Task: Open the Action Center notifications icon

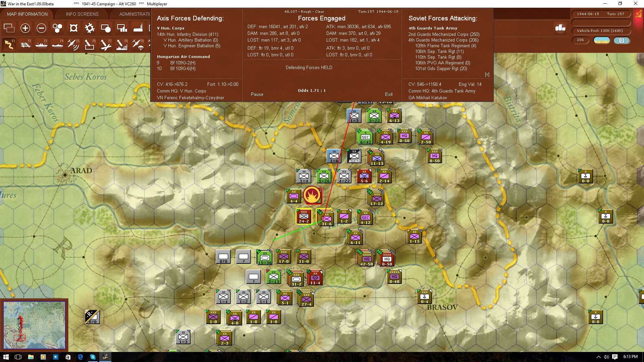Action: pyautogui.click(x=615, y=357)
